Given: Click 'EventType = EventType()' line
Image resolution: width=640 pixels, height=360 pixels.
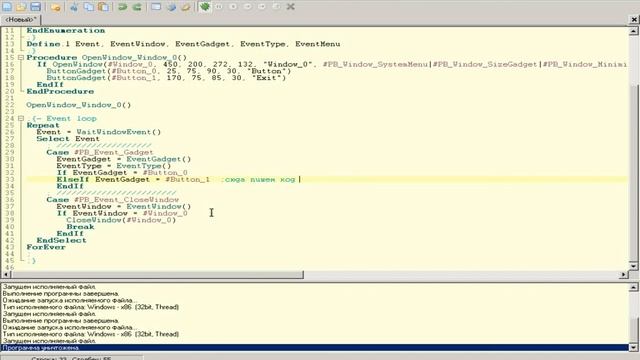Looking at the screenshot, I should (x=114, y=166).
